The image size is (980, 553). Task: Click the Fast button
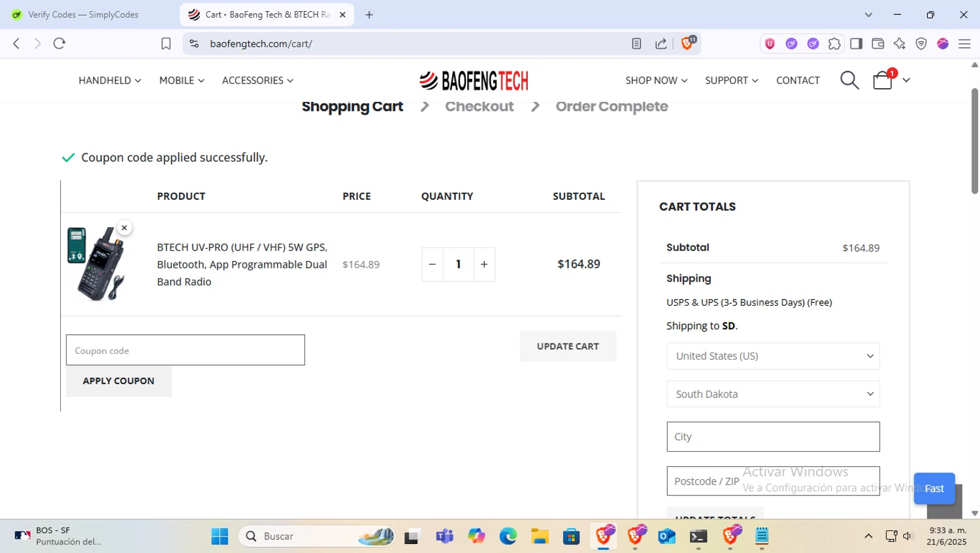pyautogui.click(x=934, y=488)
